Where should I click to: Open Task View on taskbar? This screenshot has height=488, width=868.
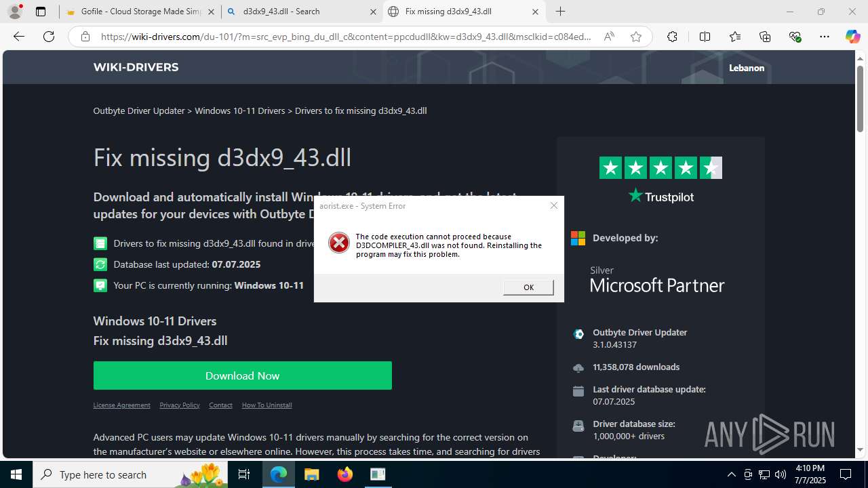coord(245,474)
